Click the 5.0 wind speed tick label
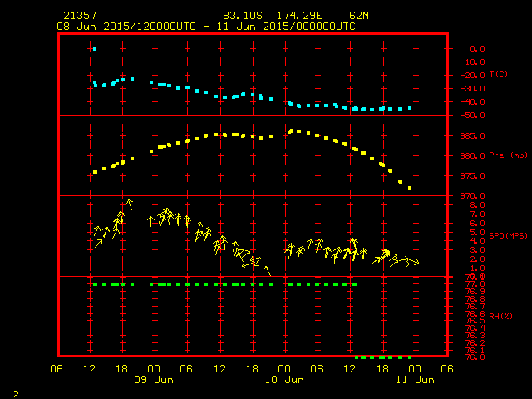Viewport: 532px width, 399px height. tap(477, 233)
